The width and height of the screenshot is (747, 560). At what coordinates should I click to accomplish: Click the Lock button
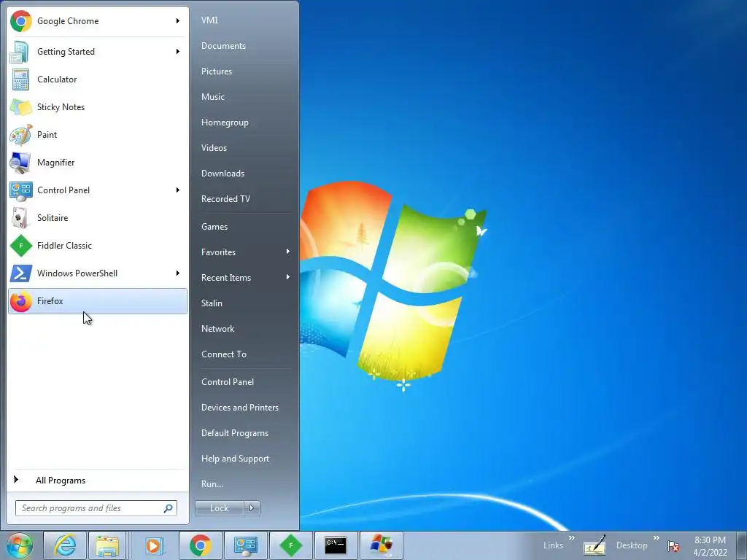pos(219,508)
